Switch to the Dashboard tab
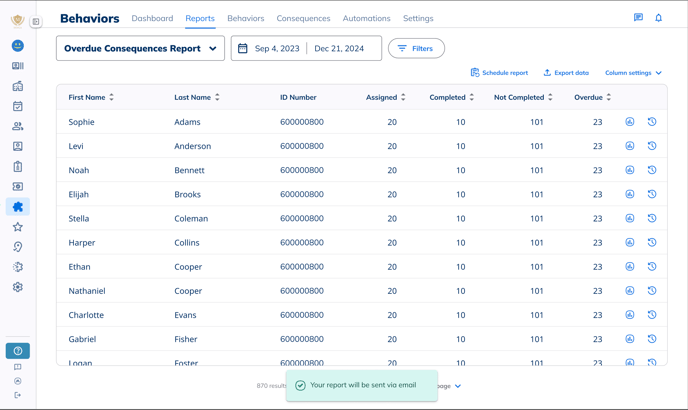The width and height of the screenshot is (688, 410). click(152, 18)
